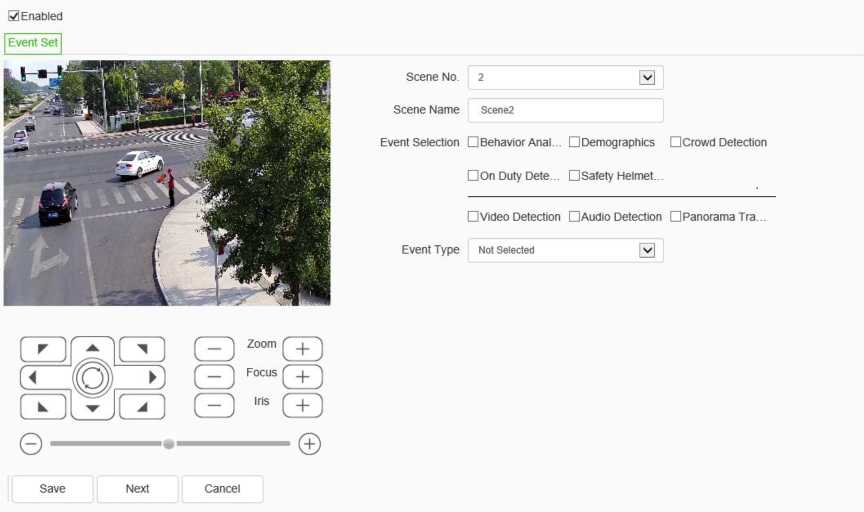Image resolution: width=864 pixels, height=512 pixels.
Task: Enable the Crowd Detection checkbox
Action: (x=676, y=142)
